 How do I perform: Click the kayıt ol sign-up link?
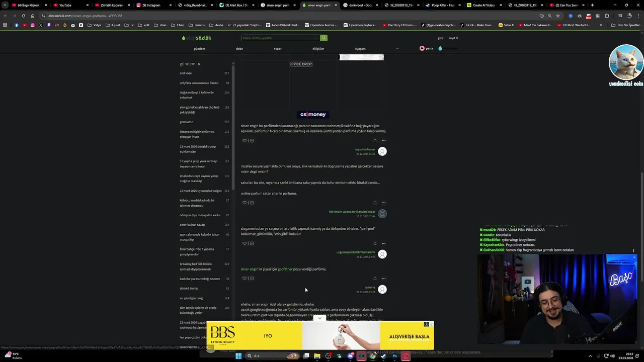coord(453,38)
